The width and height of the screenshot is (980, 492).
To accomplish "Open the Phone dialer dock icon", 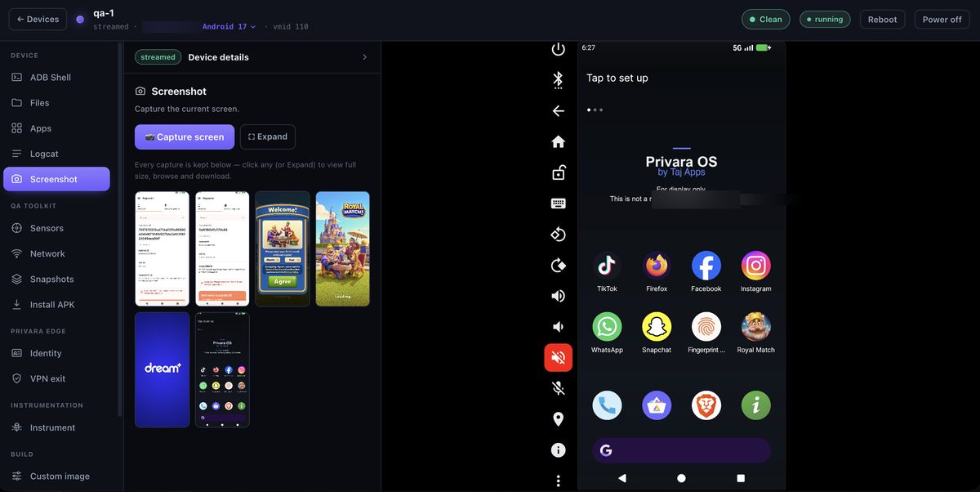I will pyautogui.click(x=607, y=405).
